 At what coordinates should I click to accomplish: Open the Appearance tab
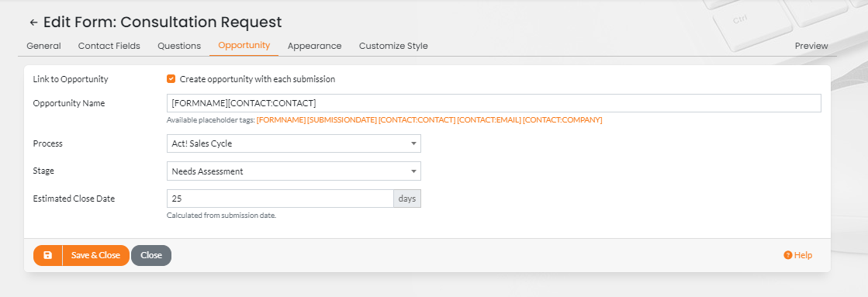[314, 46]
